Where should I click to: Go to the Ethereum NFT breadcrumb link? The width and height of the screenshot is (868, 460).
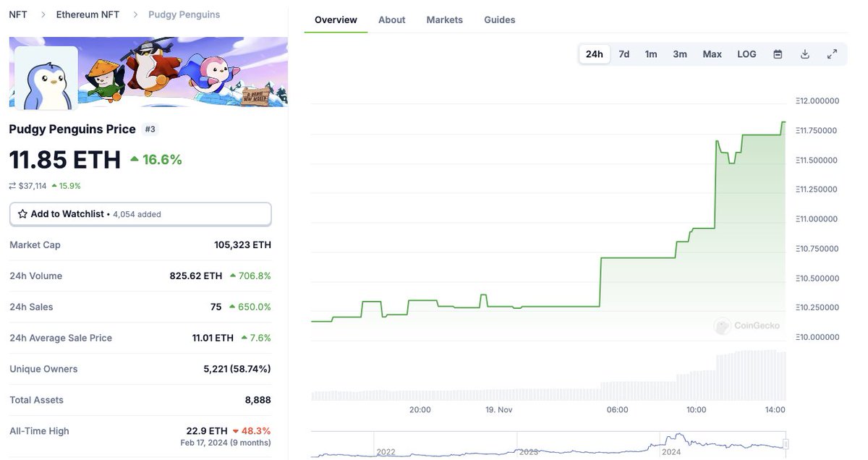(85, 14)
